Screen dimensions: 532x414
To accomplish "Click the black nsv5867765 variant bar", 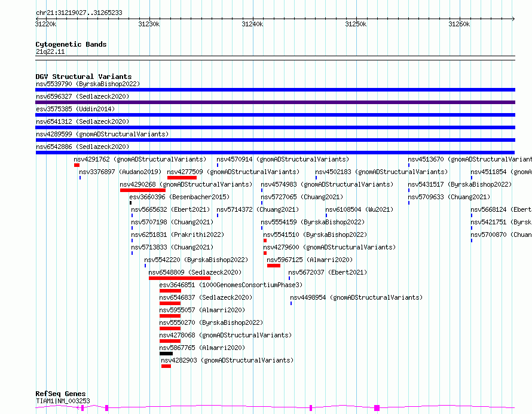I will click(x=166, y=354).
